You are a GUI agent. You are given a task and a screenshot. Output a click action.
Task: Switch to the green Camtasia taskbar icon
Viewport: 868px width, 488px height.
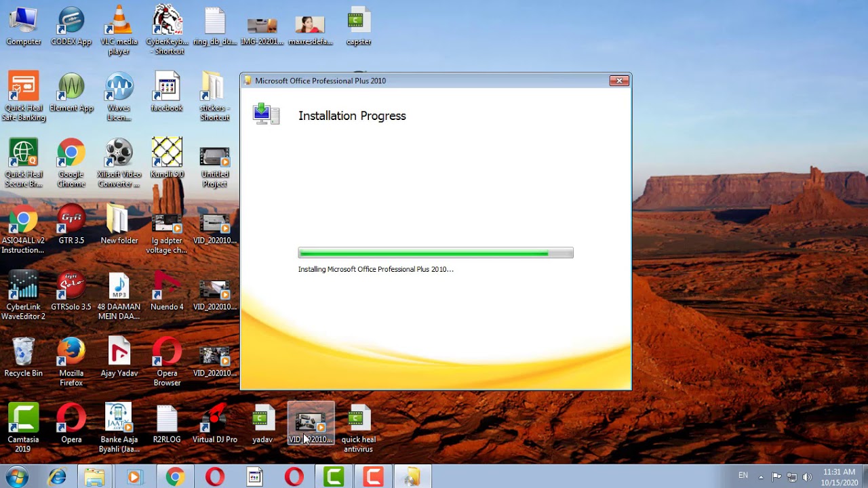tap(334, 477)
